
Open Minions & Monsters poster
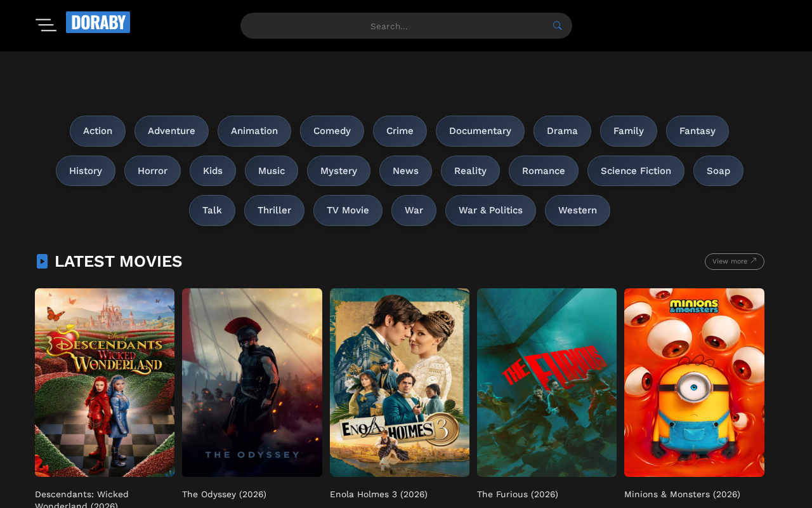(x=694, y=382)
